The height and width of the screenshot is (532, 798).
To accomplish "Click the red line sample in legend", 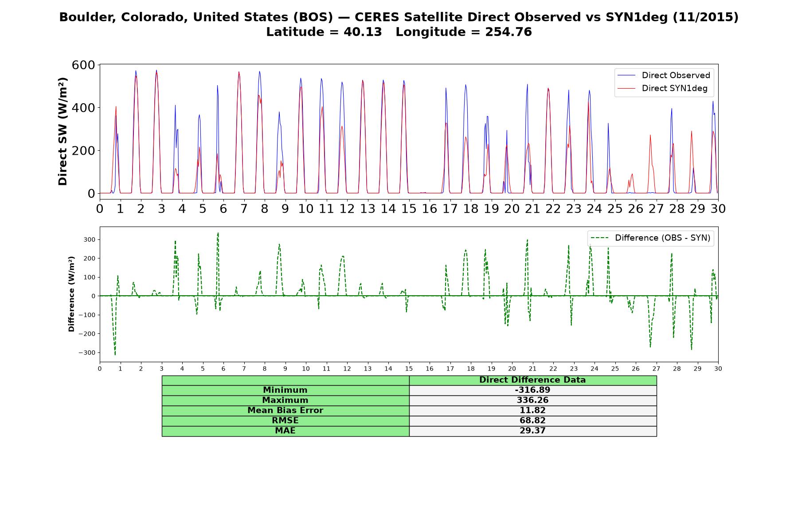I will tap(626, 89).
